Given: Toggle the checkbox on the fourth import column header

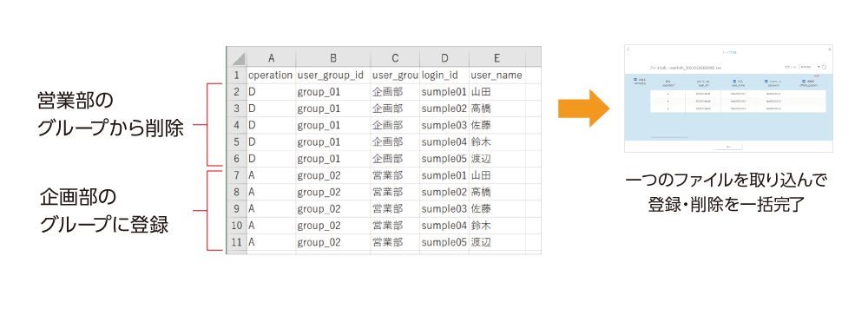Looking at the screenshot, I should 766,82.
